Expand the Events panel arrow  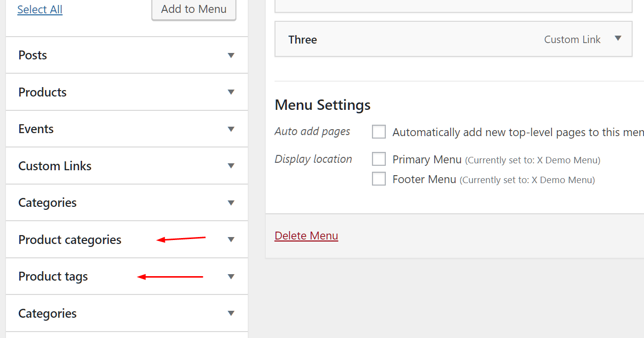(x=231, y=129)
